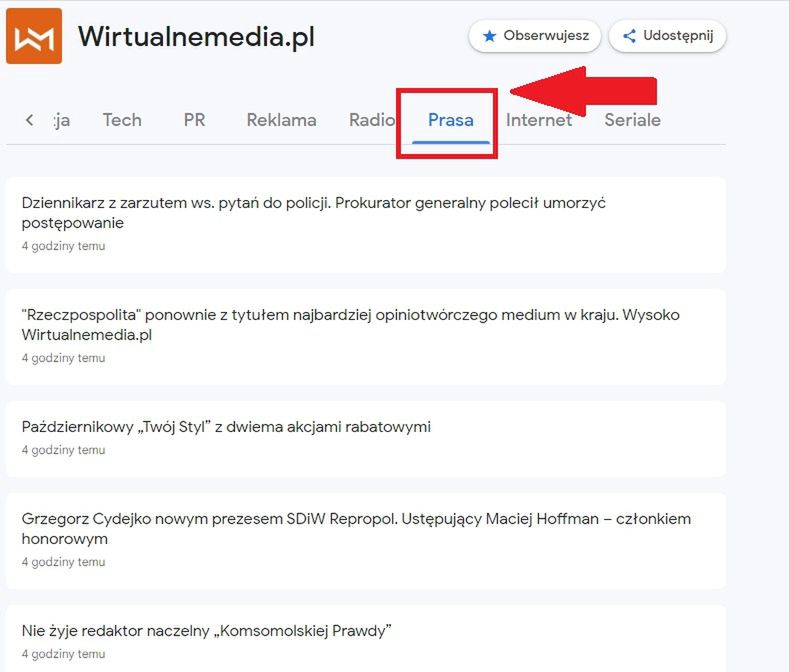
Task: Open the Rzeczpospolita opiniotwórcze medium article
Action: point(366,337)
